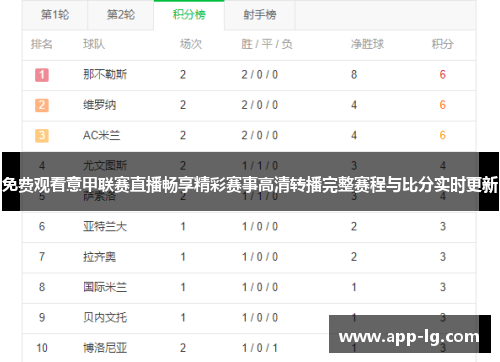
Task: Click 维罗纳's orange points value 6
Action: (443, 105)
